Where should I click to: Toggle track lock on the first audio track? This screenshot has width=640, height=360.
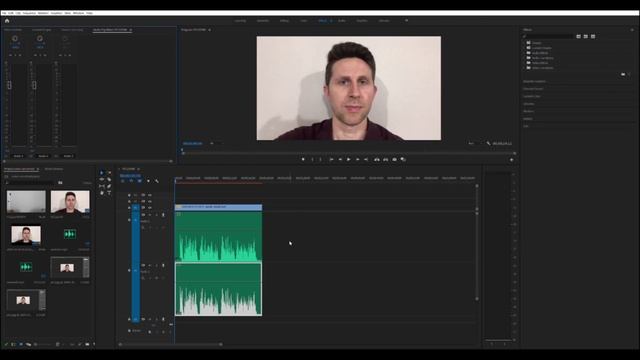pyautogui.click(x=129, y=220)
